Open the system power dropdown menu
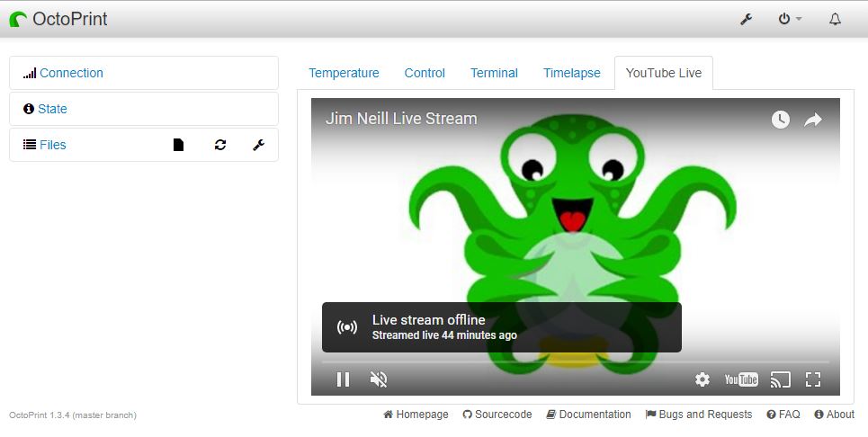The width and height of the screenshot is (868, 437). pyautogui.click(x=789, y=19)
